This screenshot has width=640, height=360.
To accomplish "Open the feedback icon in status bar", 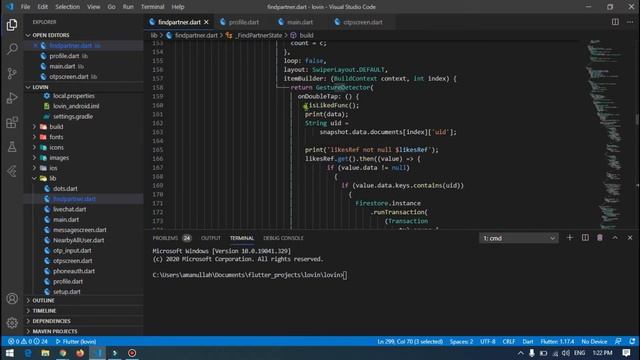I will (x=618, y=341).
